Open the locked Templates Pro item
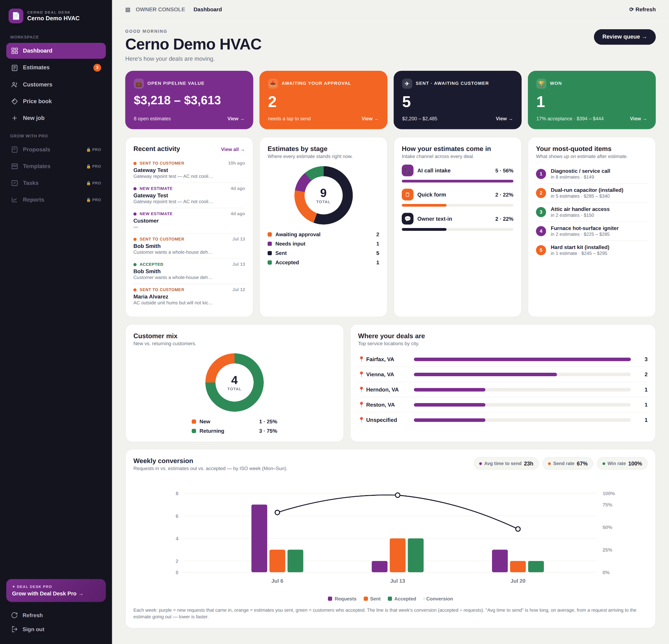This screenshot has width=669, height=644. 56,166
